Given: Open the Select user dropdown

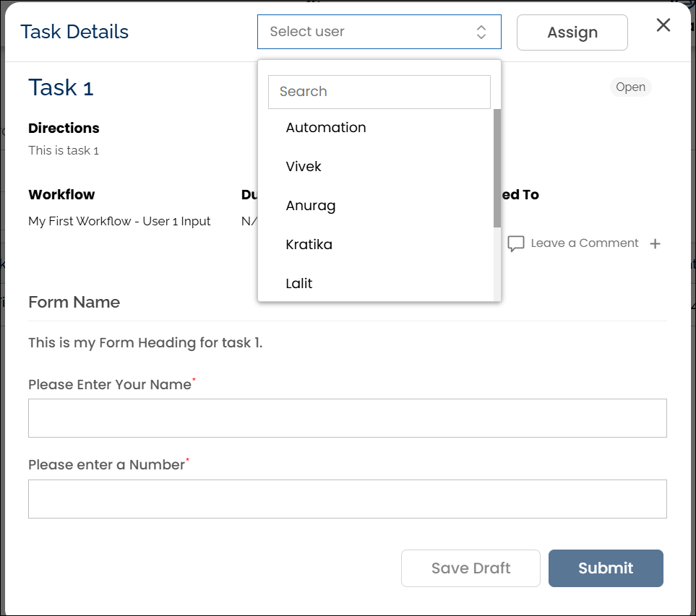Looking at the screenshot, I should [x=379, y=32].
